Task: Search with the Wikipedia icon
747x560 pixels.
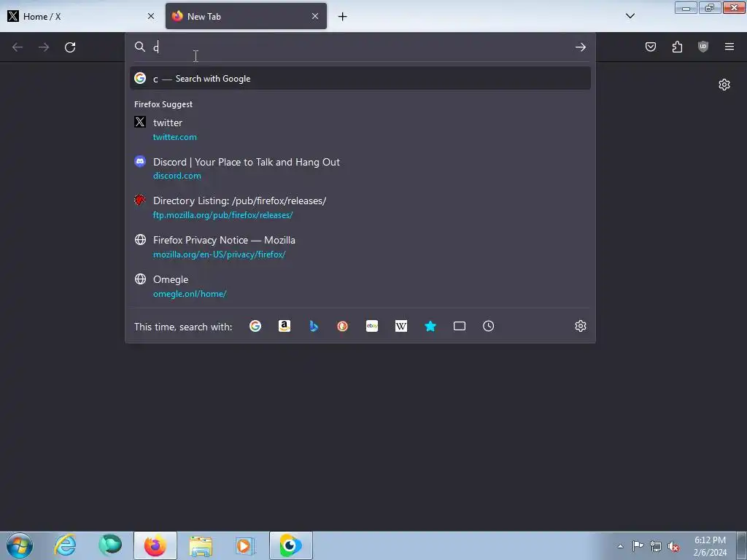Action: pyautogui.click(x=401, y=326)
